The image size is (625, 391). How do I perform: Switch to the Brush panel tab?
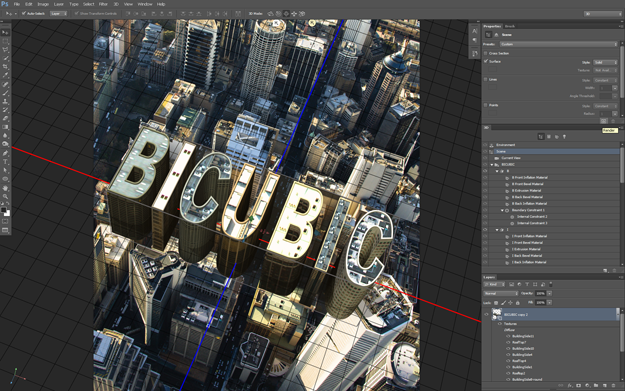pos(510,26)
